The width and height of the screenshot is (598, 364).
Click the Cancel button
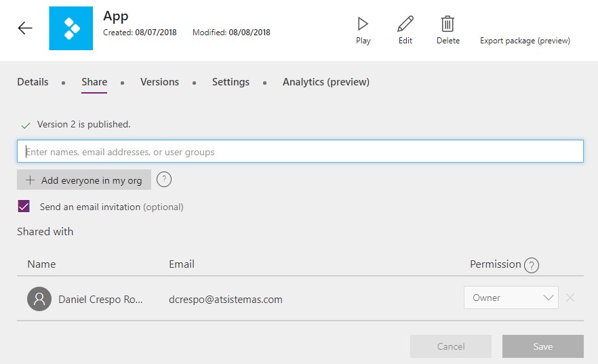[451, 346]
